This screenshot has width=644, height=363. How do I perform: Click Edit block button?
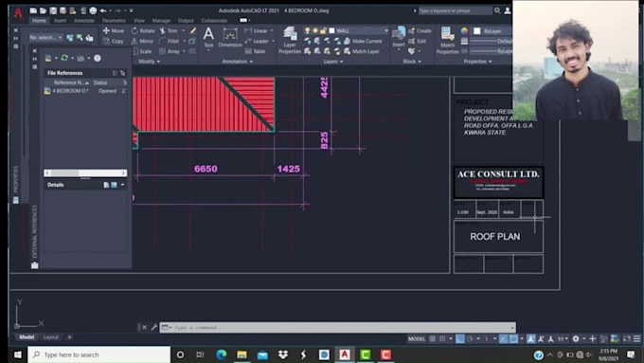(418, 41)
